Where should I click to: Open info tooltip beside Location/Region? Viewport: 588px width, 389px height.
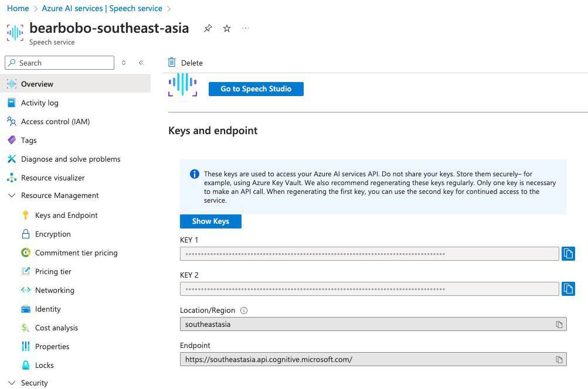tap(244, 310)
